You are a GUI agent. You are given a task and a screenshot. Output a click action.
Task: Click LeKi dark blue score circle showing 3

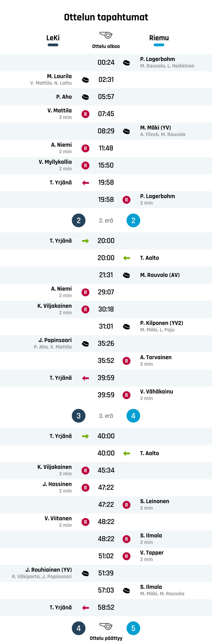(x=79, y=416)
